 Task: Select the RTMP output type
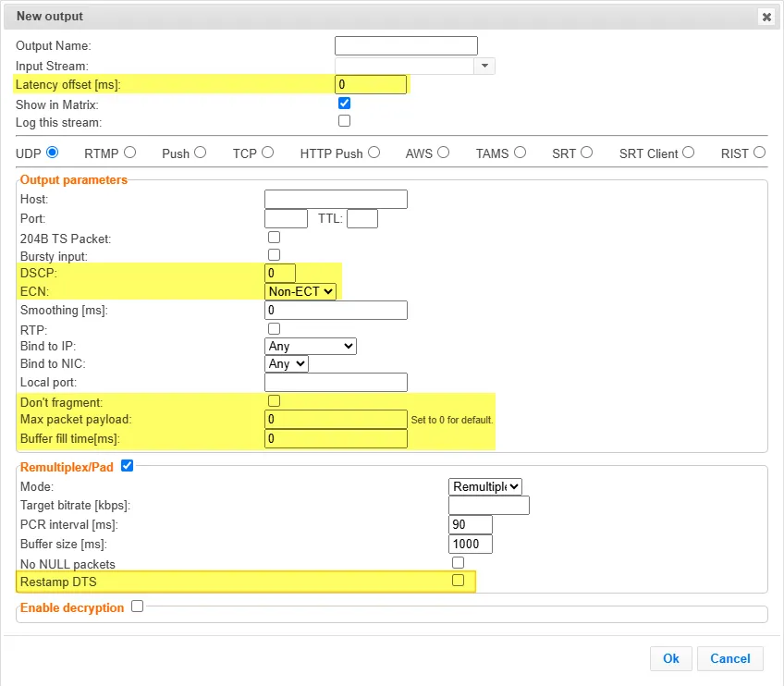(130, 152)
